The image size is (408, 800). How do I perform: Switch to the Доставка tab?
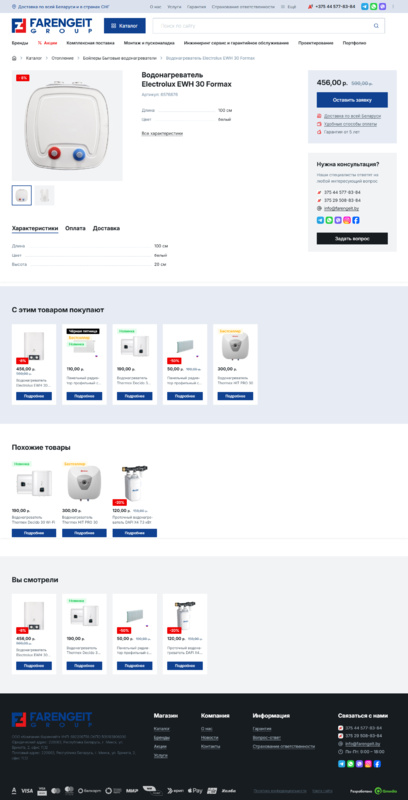[x=106, y=228]
